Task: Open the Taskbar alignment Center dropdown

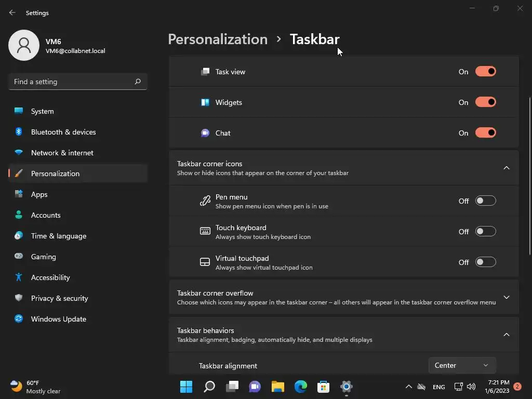Action: (462, 365)
